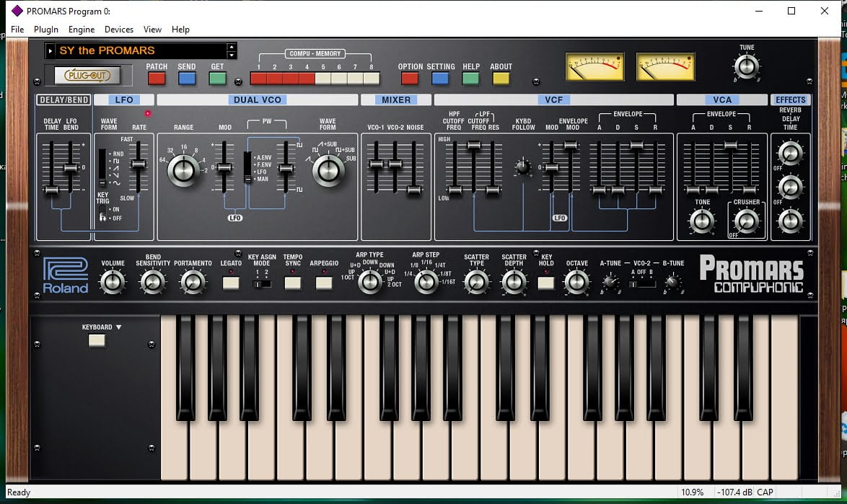847x504 pixels.
Task: Click the CRUSHER knob
Action: pyautogui.click(x=747, y=221)
